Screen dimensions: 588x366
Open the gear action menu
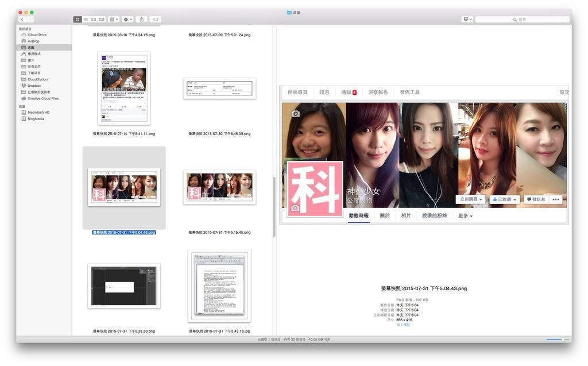point(128,19)
